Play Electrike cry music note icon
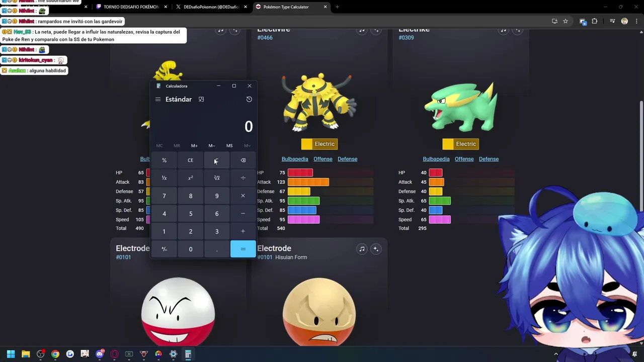644x362 pixels. coord(503,31)
